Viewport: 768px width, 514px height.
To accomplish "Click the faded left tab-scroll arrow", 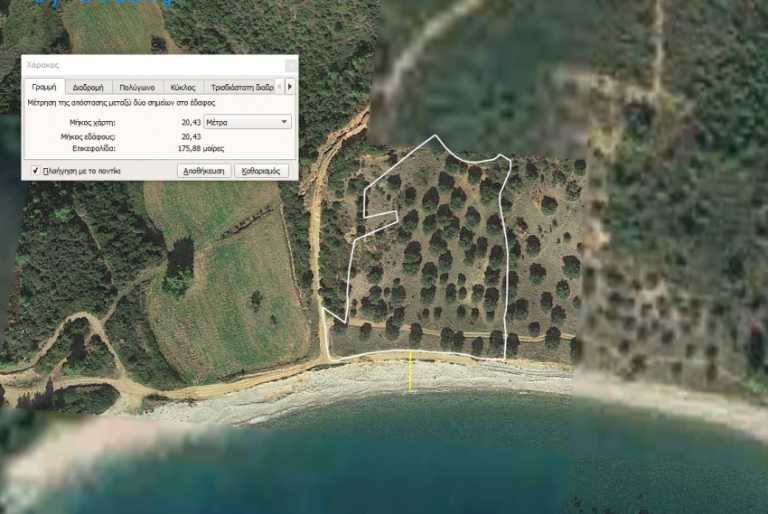I will 280,87.
